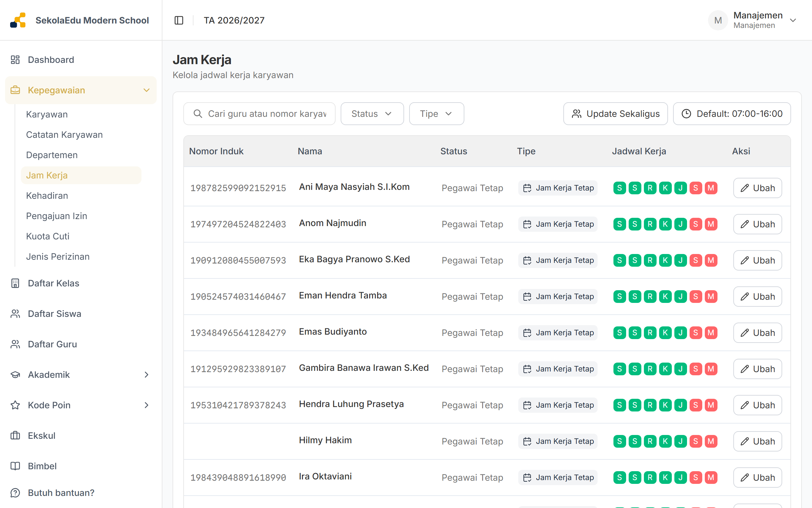Click green J day badge in Ira Oktaviani row
The height and width of the screenshot is (508, 812).
680,478
